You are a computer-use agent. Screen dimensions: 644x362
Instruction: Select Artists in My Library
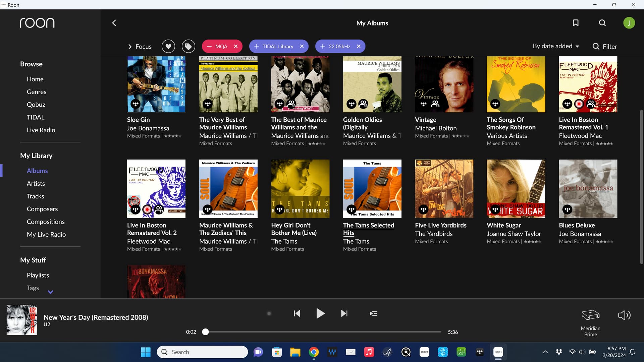[36, 184]
